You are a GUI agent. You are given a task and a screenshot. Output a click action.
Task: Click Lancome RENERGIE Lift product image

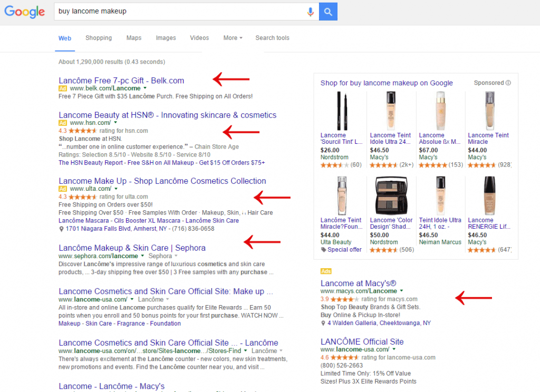489,195
